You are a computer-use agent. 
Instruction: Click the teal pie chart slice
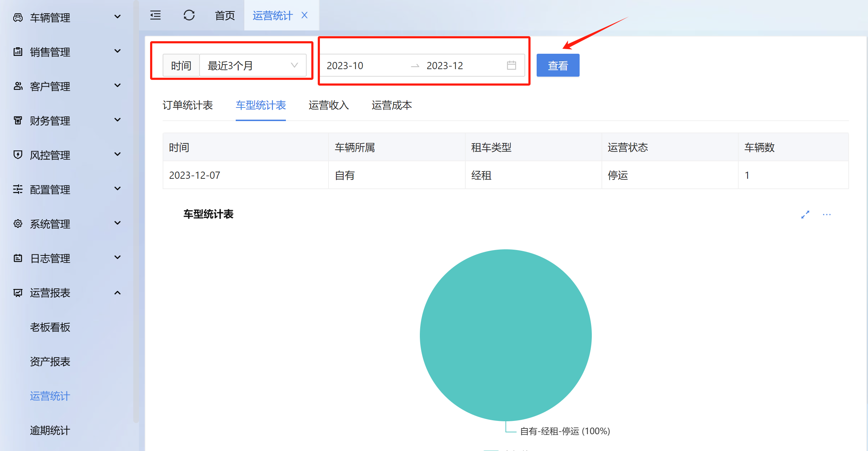click(505, 335)
